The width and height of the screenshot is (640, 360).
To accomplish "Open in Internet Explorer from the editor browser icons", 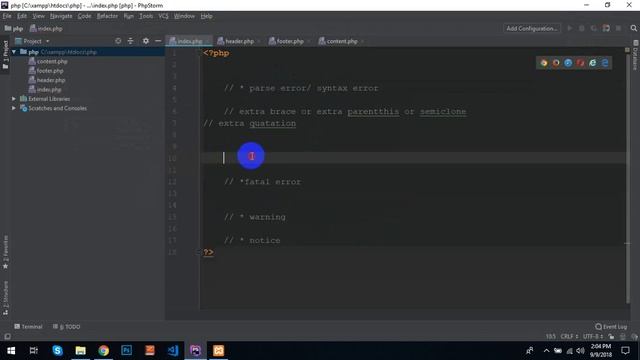I will click(593, 63).
